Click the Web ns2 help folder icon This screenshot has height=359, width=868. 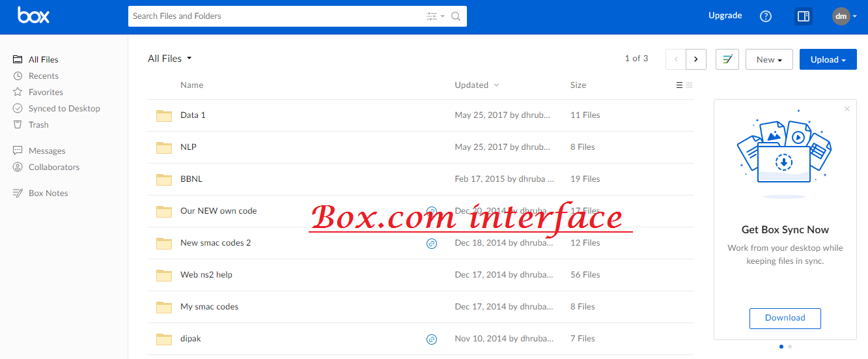click(x=164, y=275)
